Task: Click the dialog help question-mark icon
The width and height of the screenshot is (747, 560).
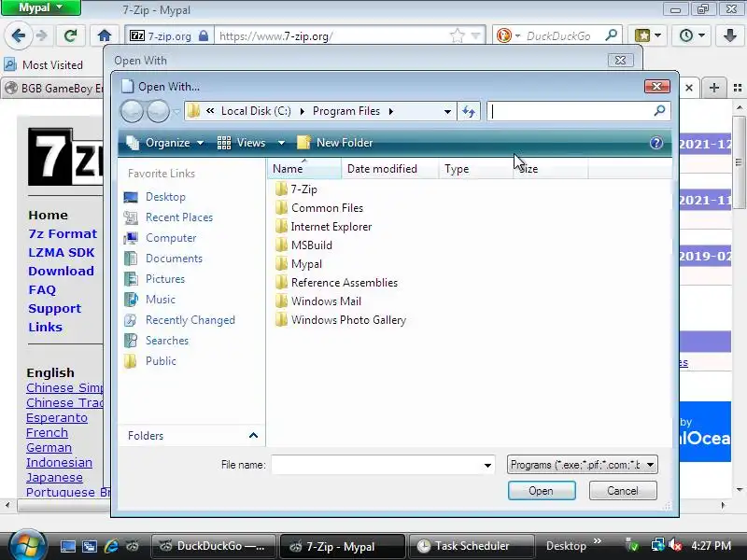Action: click(x=656, y=143)
